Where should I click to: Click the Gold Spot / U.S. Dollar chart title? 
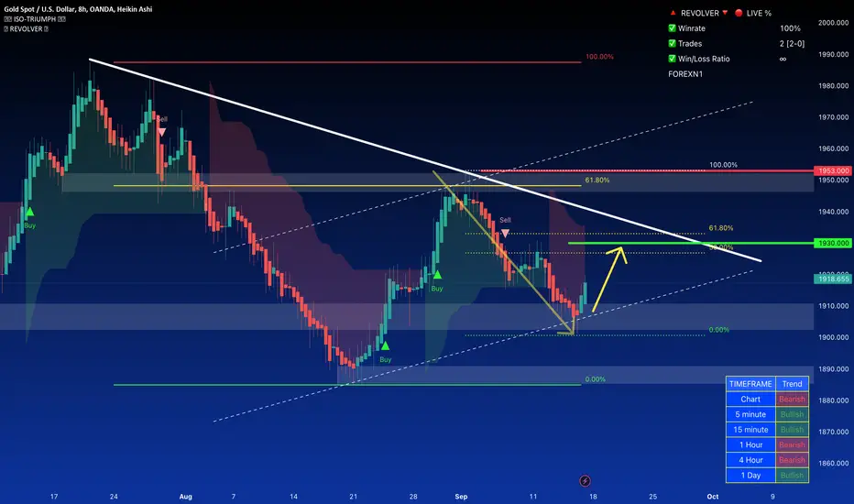pyautogui.click(x=78, y=9)
